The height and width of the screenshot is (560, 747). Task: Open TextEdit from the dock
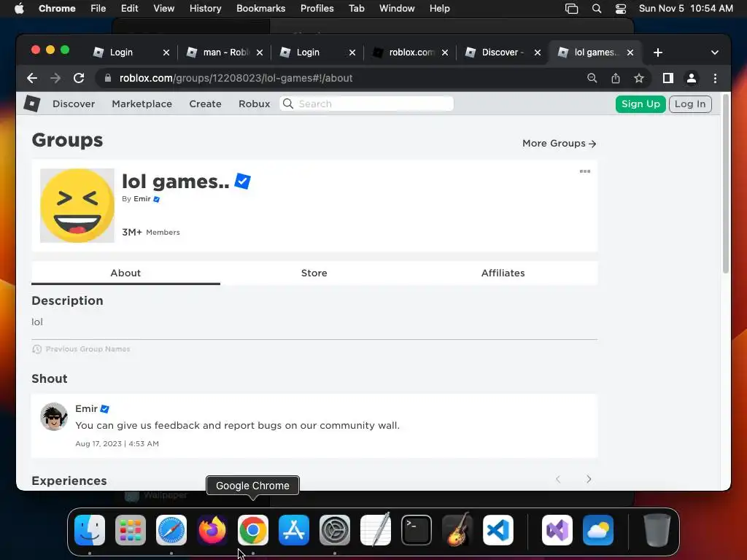tap(376, 530)
